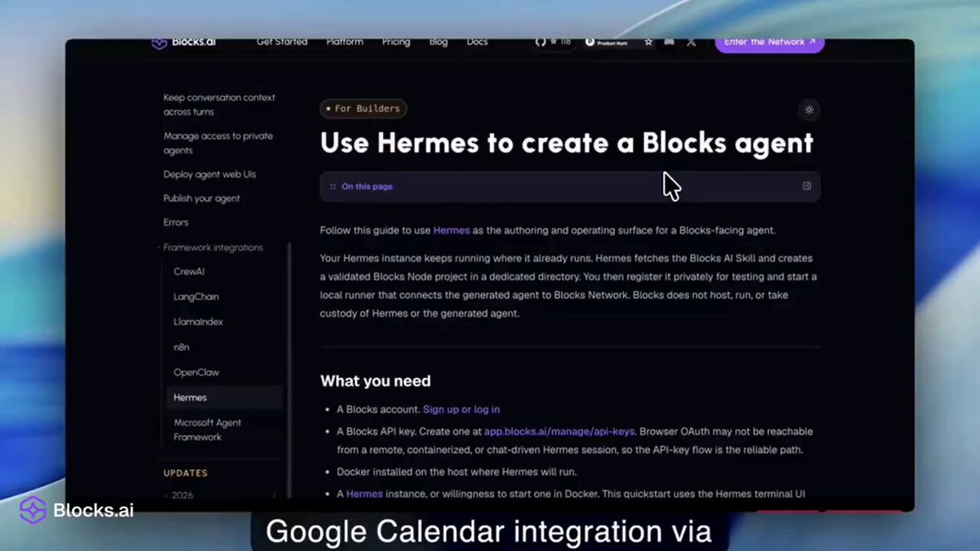The width and height of the screenshot is (980, 551).
Task: Click the X (Twitter) icon in header
Action: (692, 42)
